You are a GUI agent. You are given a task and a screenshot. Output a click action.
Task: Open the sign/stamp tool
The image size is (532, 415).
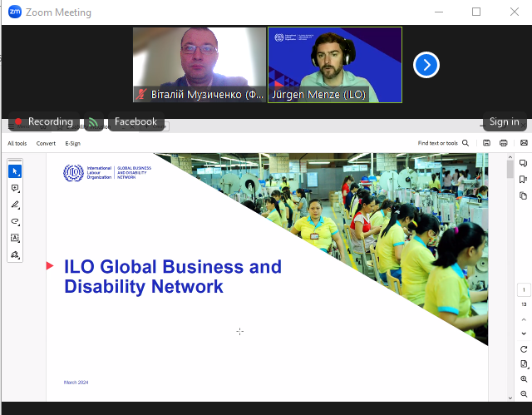click(15, 254)
